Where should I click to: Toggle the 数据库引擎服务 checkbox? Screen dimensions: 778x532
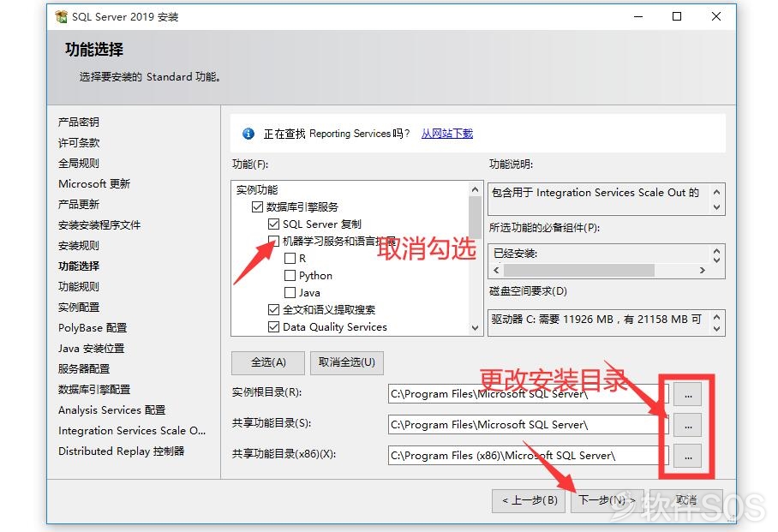click(x=257, y=207)
